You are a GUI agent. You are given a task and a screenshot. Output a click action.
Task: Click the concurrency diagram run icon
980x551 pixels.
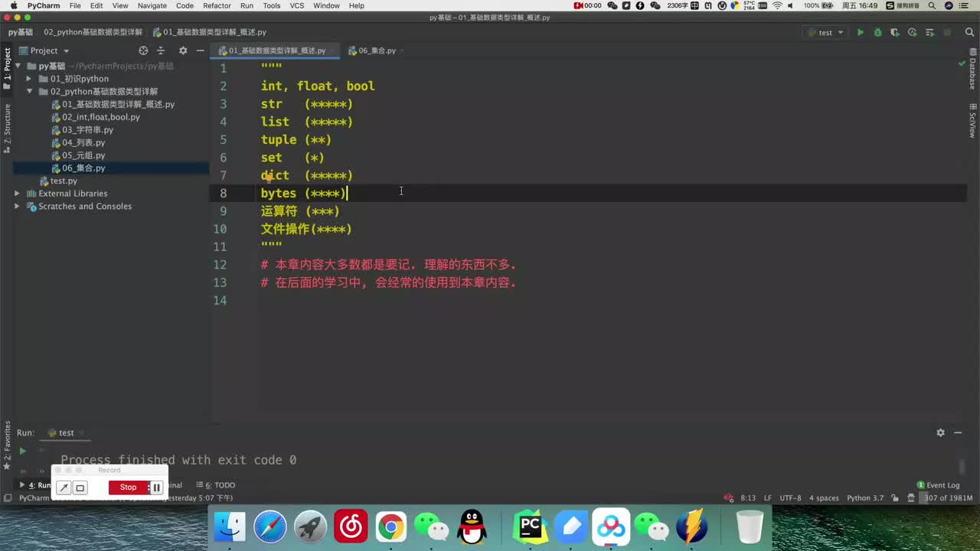[x=929, y=32]
